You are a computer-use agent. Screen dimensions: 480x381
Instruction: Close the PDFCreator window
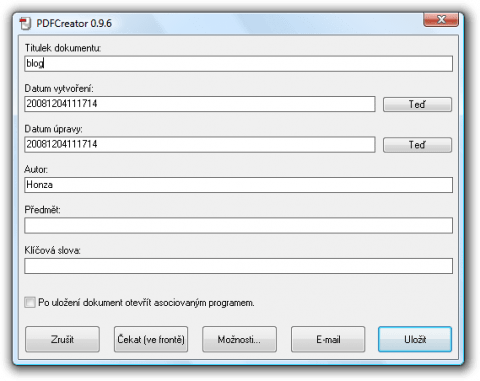[441, 20]
